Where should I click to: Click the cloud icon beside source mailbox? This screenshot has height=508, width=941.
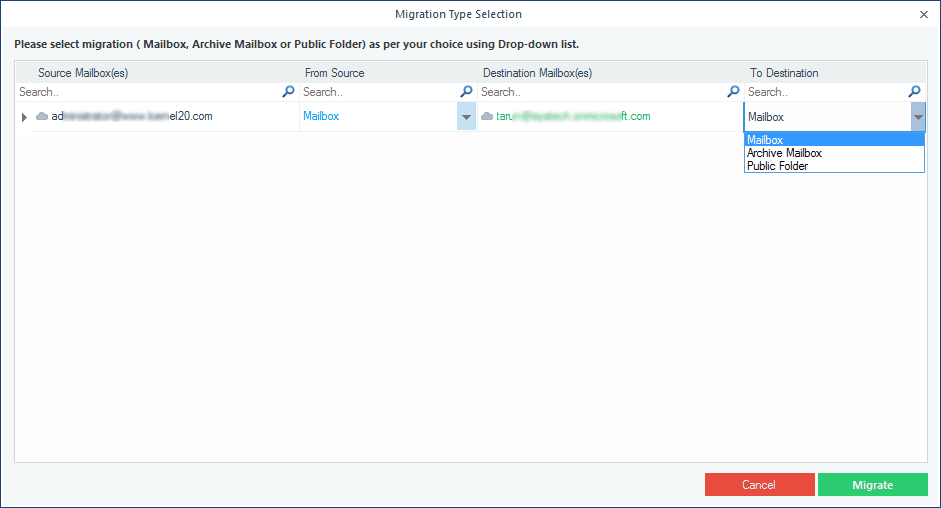42,116
